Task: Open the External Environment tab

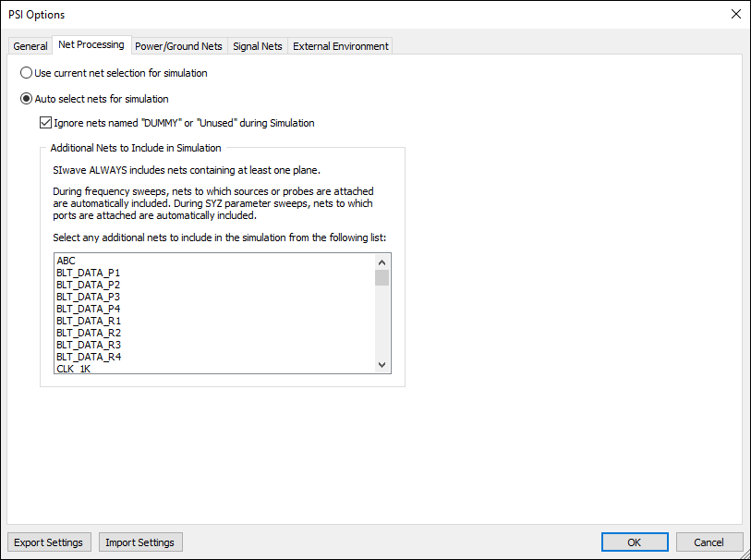Action: coord(340,45)
